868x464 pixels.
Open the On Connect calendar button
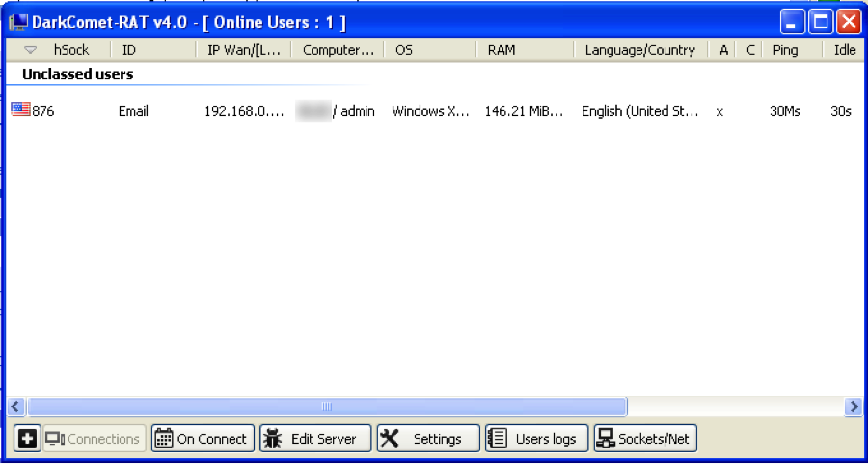tap(203, 439)
